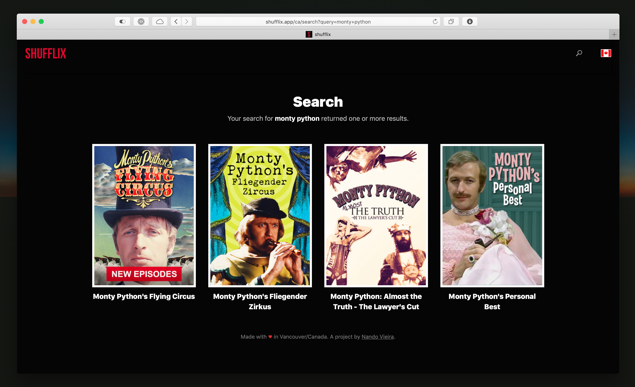Click the bold 'monty python' query text
Image resolution: width=635 pixels, height=387 pixels.
(x=297, y=119)
